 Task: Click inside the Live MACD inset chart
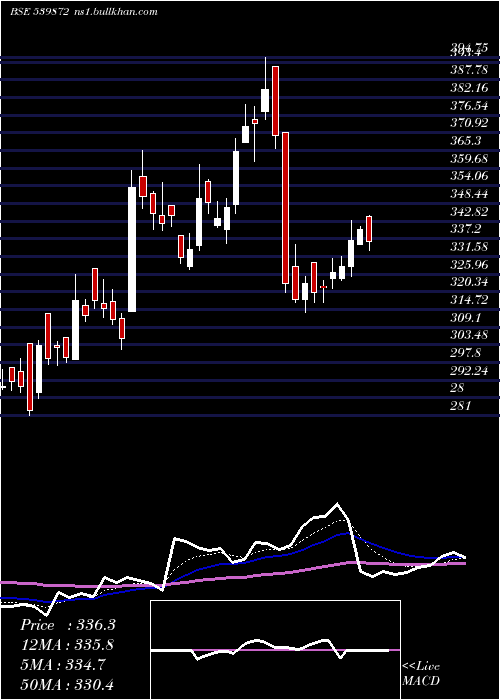pos(275,650)
